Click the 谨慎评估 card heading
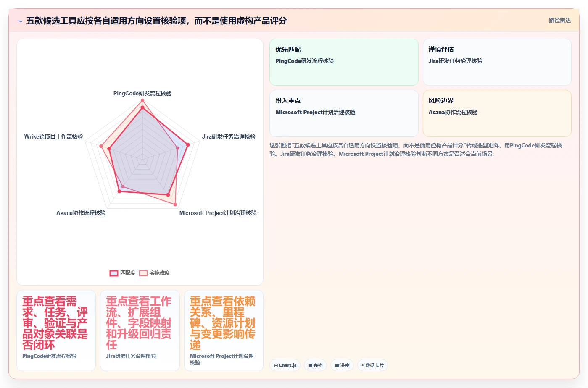 point(441,50)
